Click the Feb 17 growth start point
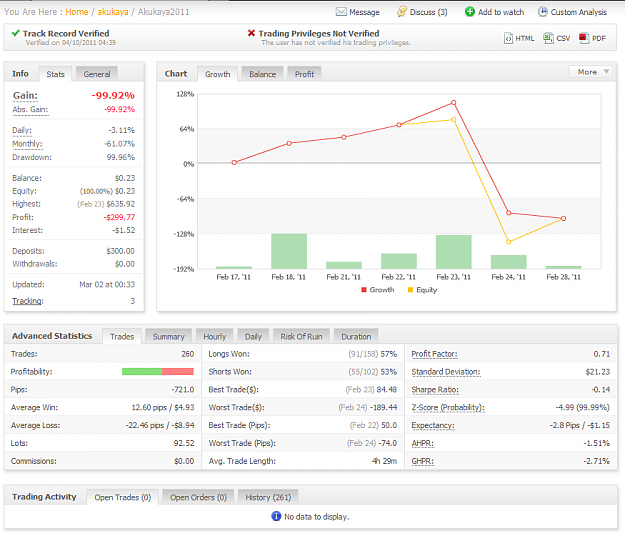The height and width of the screenshot is (541, 625). pos(234,162)
